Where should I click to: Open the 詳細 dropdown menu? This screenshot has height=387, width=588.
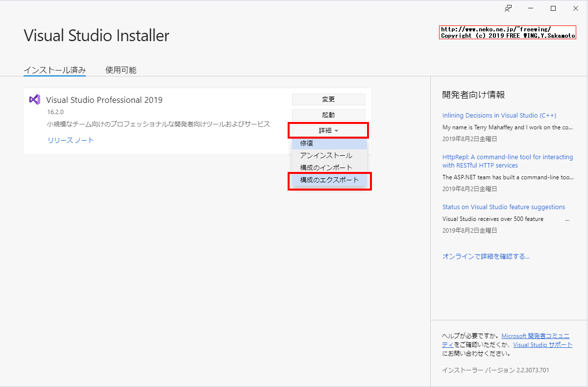coord(328,130)
